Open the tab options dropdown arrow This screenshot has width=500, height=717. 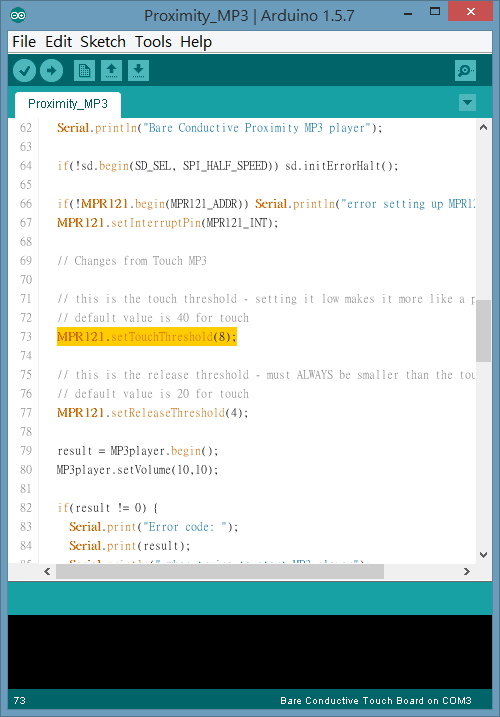point(468,102)
